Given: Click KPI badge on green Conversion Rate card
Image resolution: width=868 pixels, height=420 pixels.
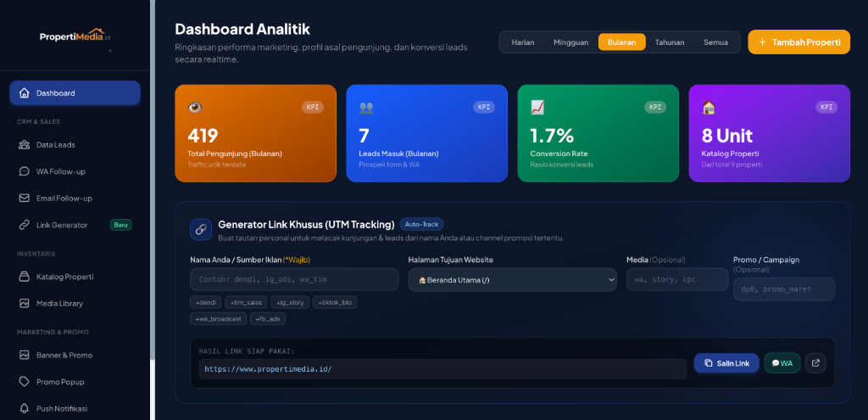Looking at the screenshot, I should click(x=655, y=107).
